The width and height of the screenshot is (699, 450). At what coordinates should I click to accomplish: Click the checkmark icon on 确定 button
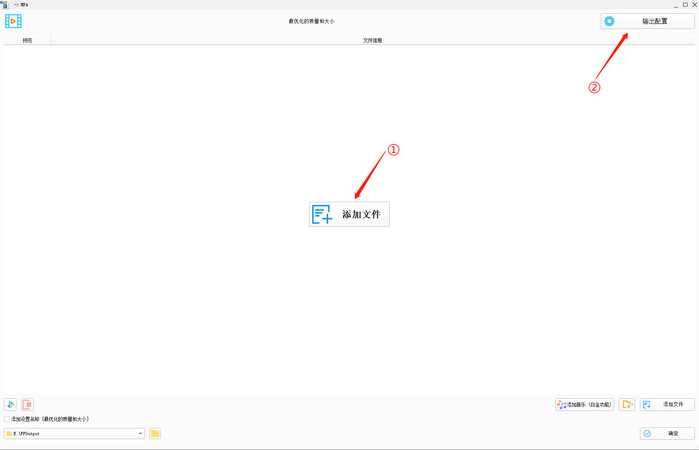pos(647,433)
